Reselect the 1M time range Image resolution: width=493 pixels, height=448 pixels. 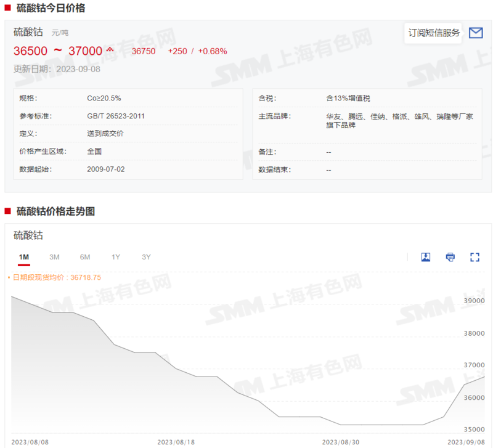(x=24, y=257)
